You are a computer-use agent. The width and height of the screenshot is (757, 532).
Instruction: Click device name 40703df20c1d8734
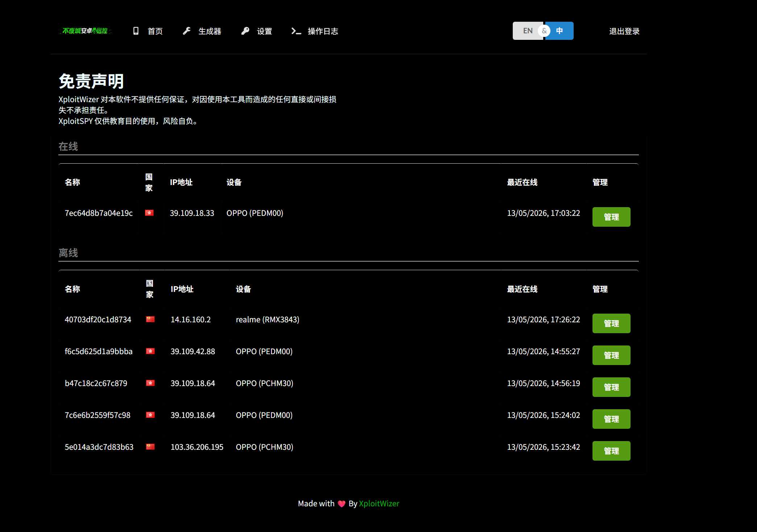pos(98,319)
